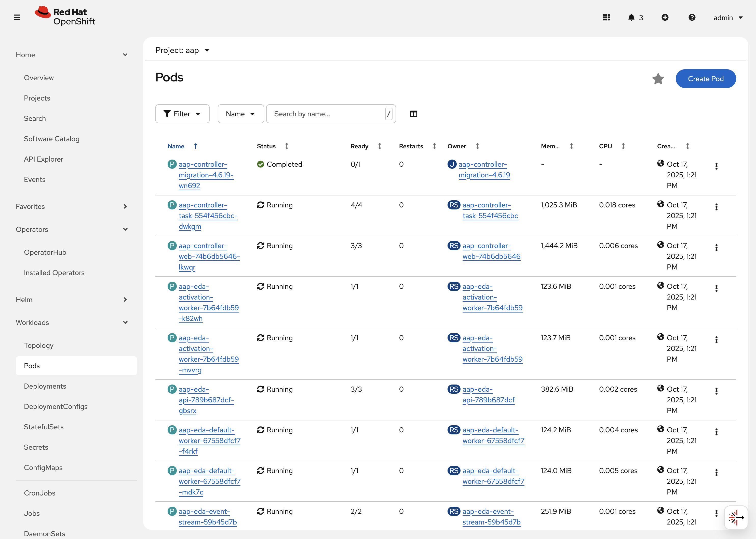The image size is (756, 539).
Task: Open the notifications bell icon
Action: pyautogui.click(x=631, y=17)
